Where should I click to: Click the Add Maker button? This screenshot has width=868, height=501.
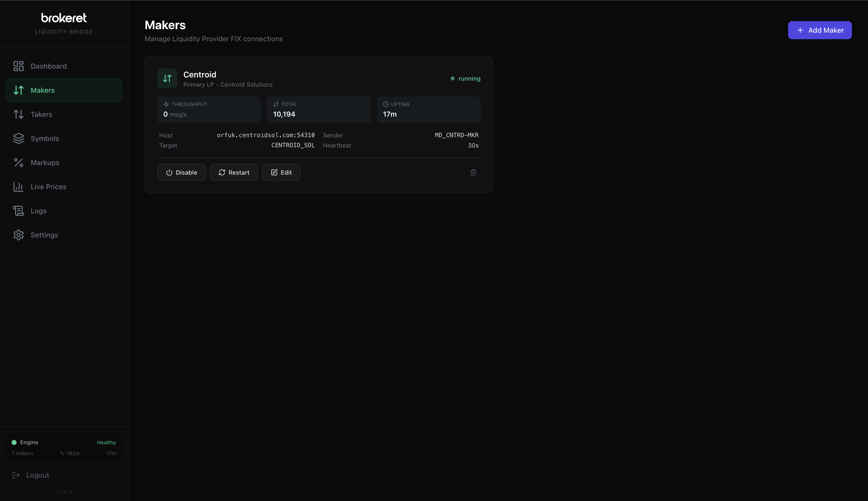(x=820, y=30)
